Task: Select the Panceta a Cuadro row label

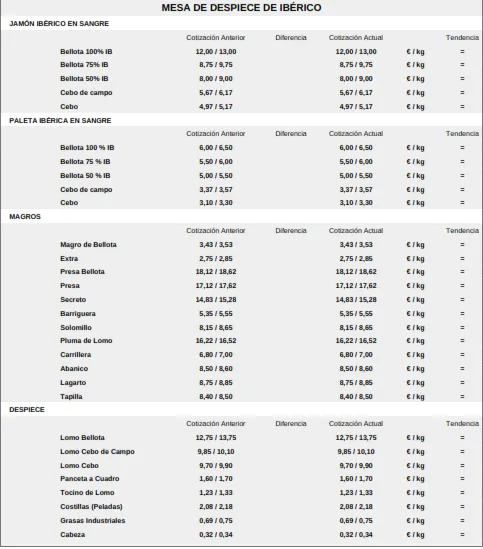Action: coord(90,479)
